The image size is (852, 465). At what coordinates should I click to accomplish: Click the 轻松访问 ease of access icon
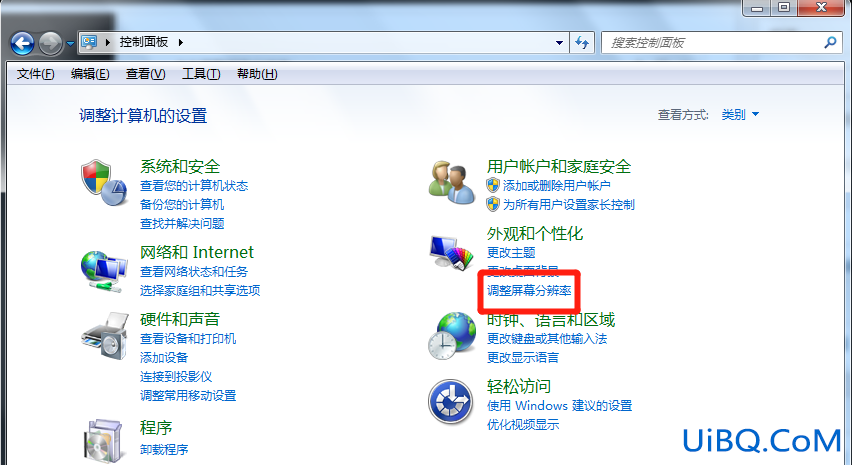pyautogui.click(x=450, y=403)
